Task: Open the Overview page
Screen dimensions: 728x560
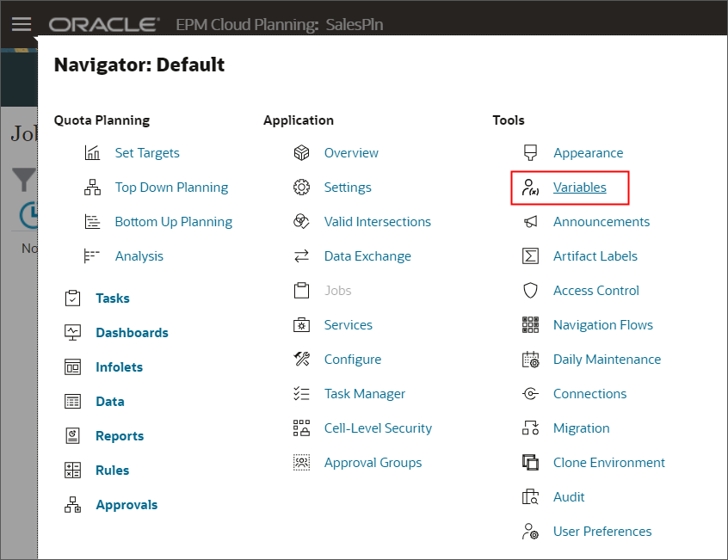Action: 351,152
